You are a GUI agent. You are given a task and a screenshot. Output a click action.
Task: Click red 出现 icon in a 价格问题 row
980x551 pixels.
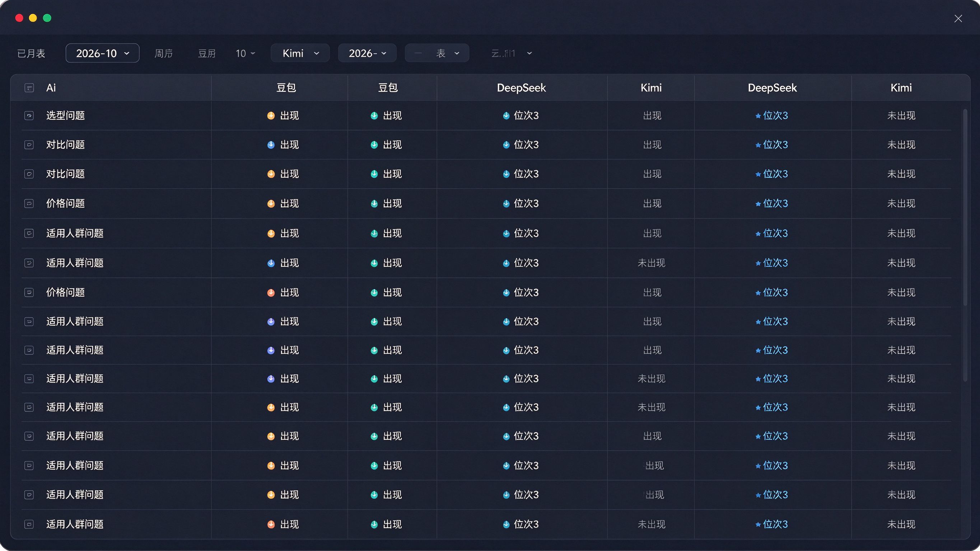point(271,293)
